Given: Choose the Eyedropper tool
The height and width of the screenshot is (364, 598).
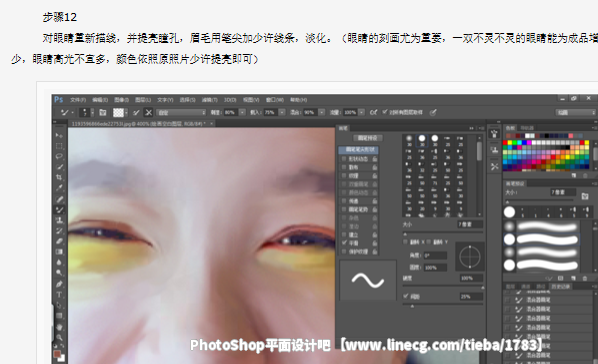Looking at the screenshot, I should point(59,188).
